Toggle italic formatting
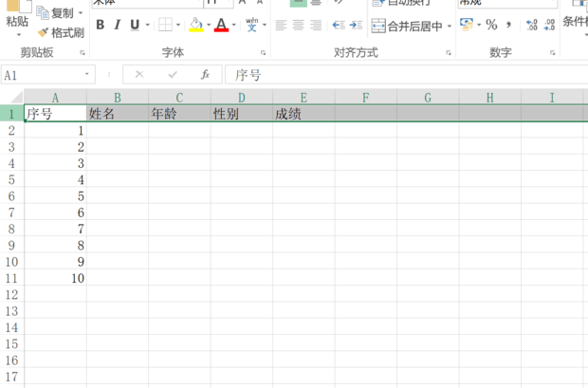Screen dimensions: 588x388 click(118, 25)
